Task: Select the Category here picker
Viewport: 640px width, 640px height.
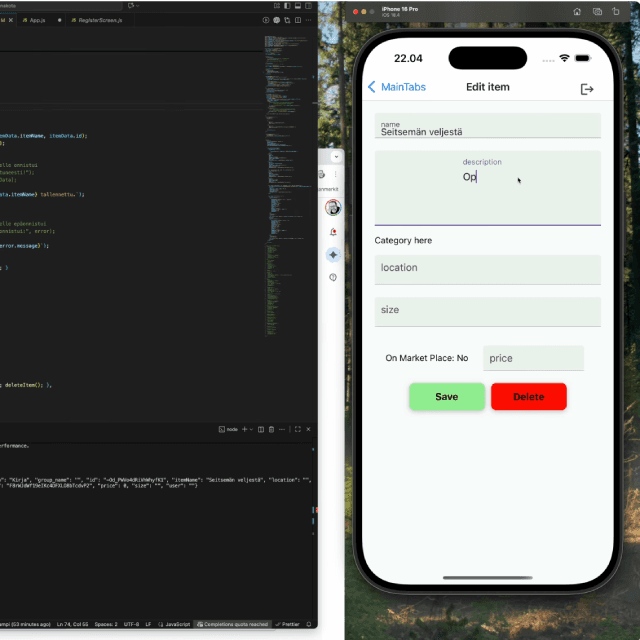Action: tap(404, 241)
